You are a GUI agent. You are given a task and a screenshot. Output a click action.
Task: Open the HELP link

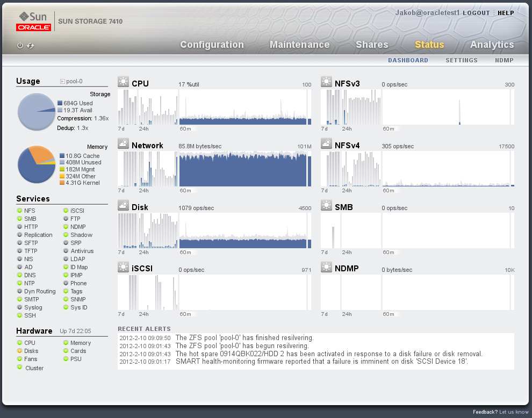coord(506,13)
